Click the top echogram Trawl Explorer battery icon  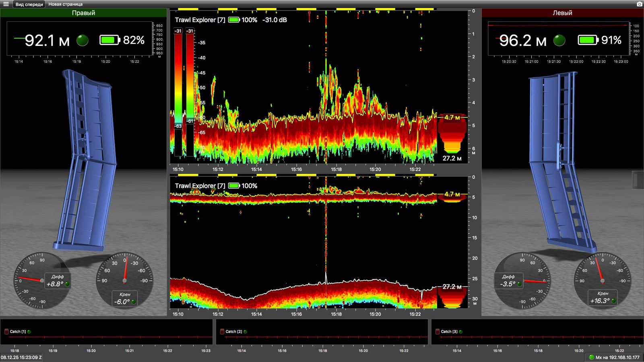point(234,20)
